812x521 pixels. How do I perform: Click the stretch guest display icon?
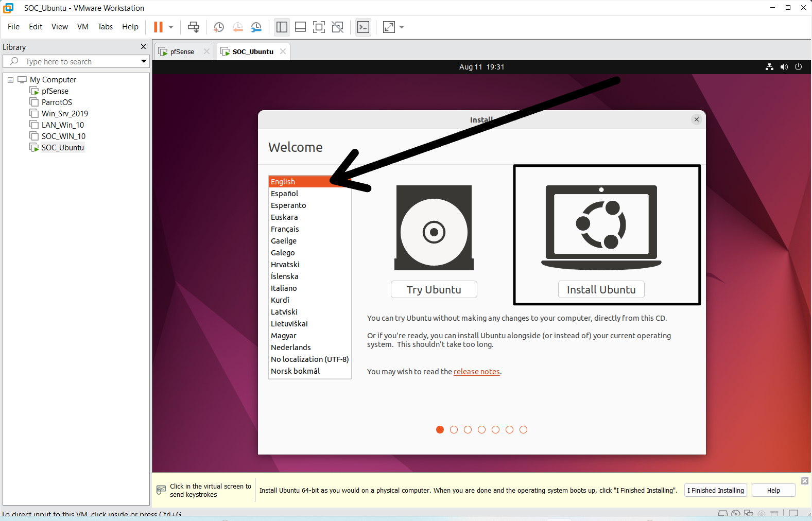(x=389, y=27)
